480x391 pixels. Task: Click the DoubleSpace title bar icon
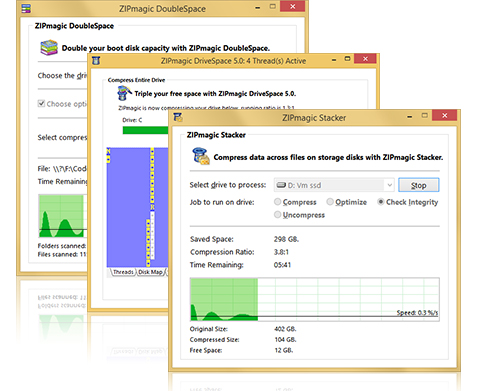tap(26, 8)
